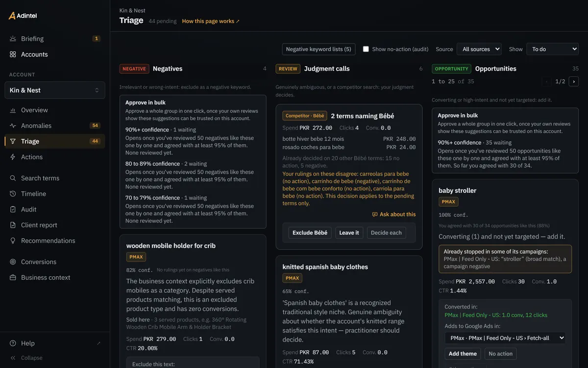This screenshot has height=368, width=588.
Task: Click the Client report document icon
Action: [x=13, y=225]
